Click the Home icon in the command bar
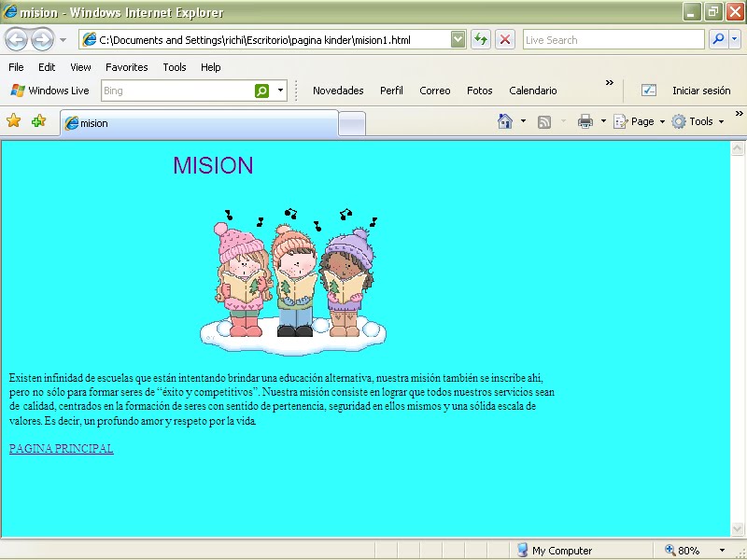Screen dimensions: 747x560 [x=505, y=121]
